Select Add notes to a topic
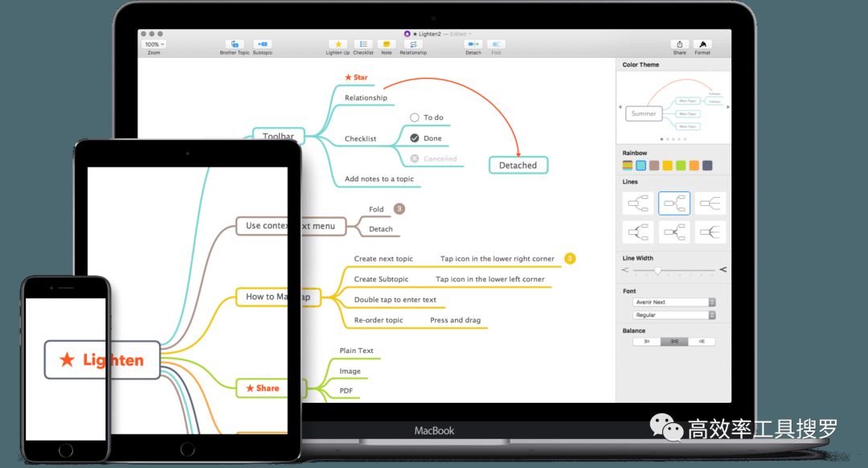Screen dimensions: 868x468 [x=379, y=179]
